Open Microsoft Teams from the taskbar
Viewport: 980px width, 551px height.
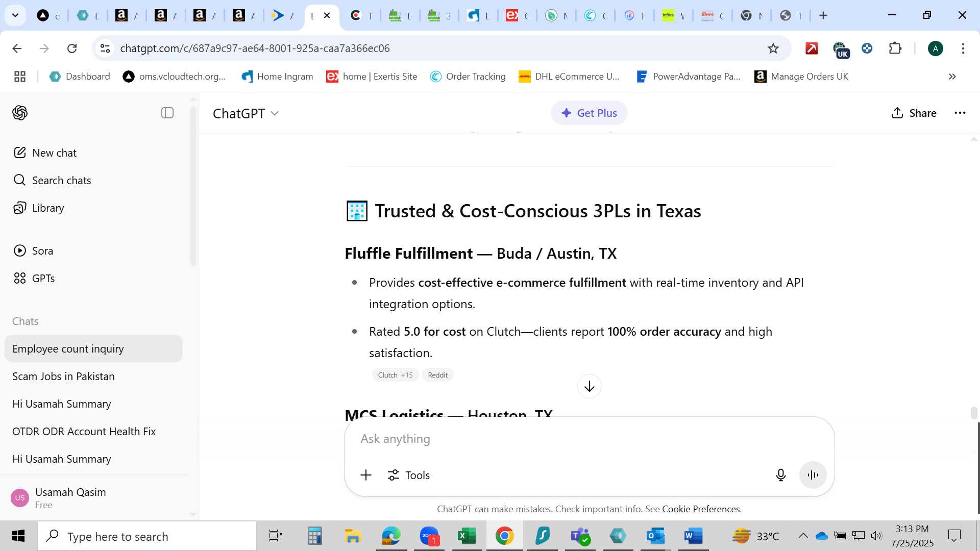coord(580,536)
